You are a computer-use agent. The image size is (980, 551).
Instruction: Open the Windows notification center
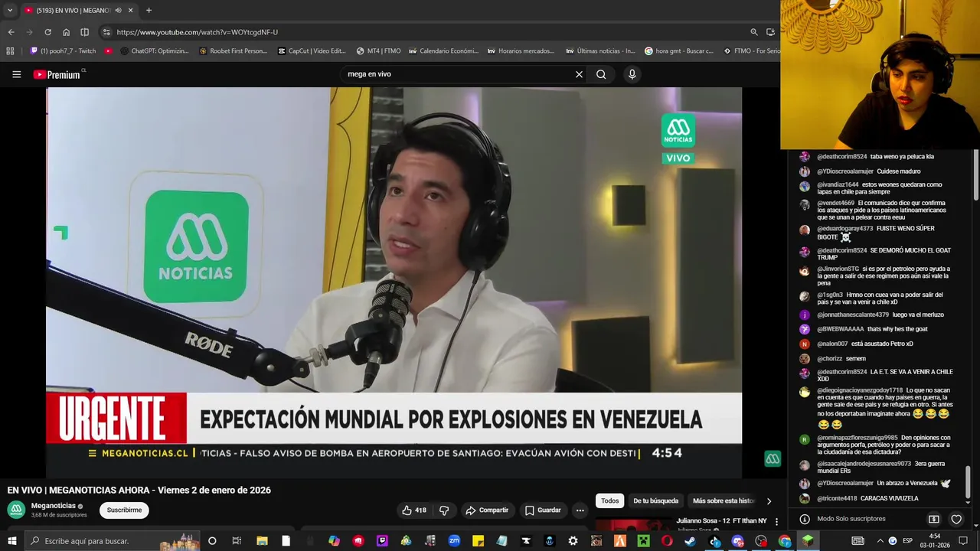point(962,541)
